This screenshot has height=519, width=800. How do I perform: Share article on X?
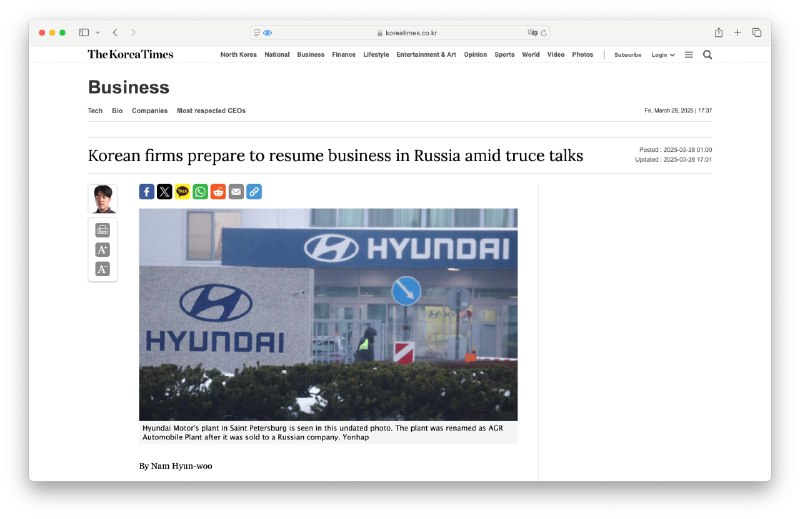pyautogui.click(x=164, y=192)
